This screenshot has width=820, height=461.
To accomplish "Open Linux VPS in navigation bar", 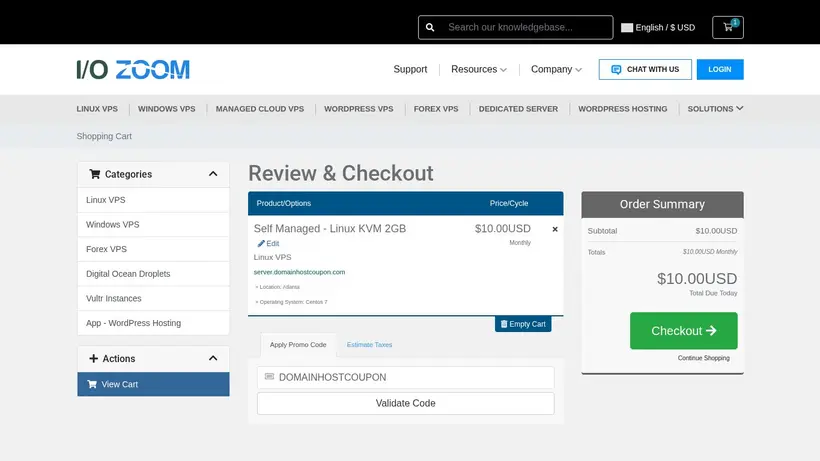I will (97, 109).
